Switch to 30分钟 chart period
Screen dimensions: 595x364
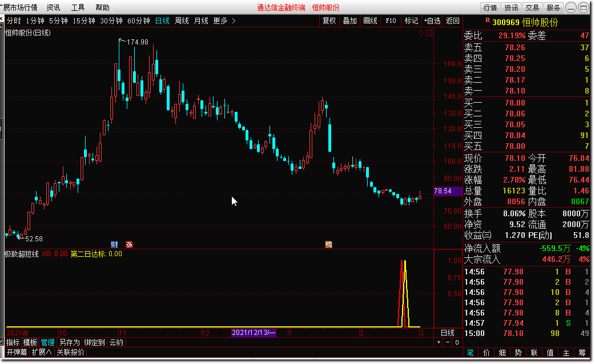point(111,21)
